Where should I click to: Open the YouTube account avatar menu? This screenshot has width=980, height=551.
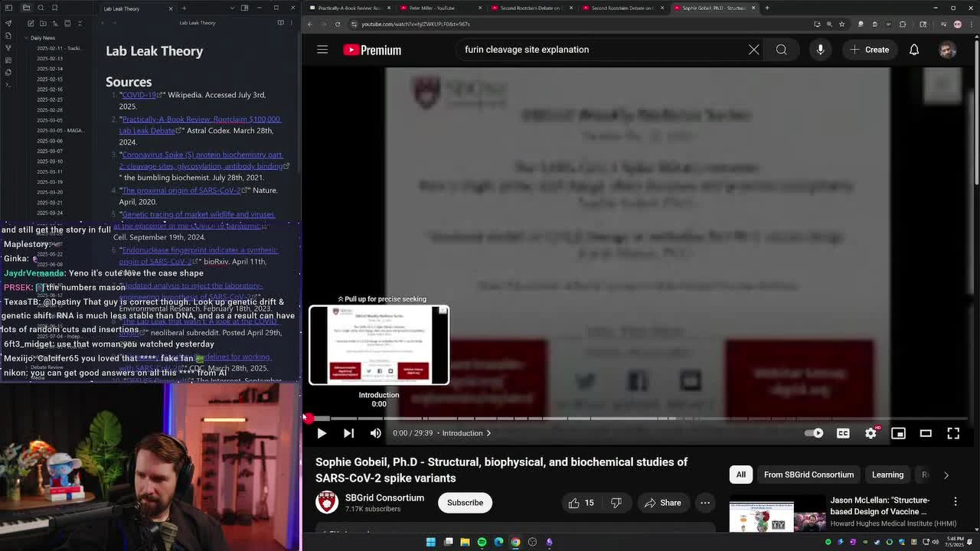tap(948, 50)
